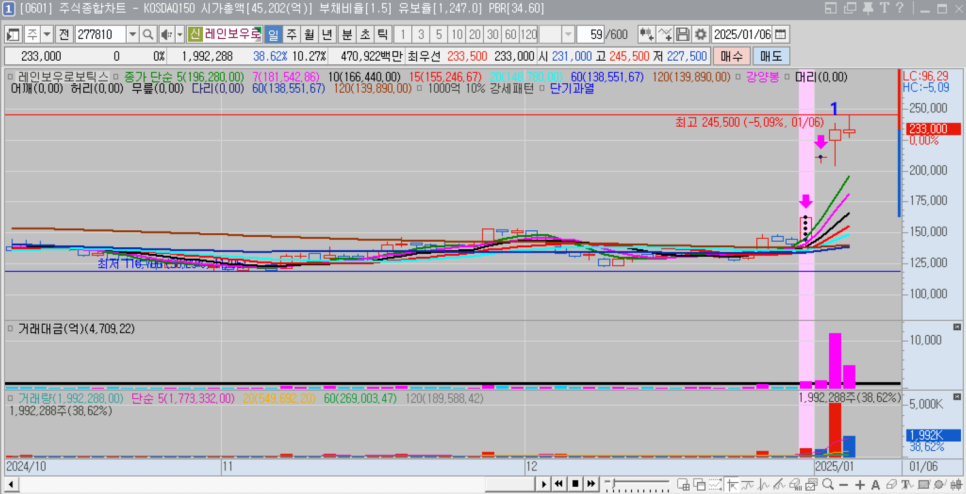The image size is (966, 494).
Task: Select the eraser tool in bottom toolbar
Action: 891,485
